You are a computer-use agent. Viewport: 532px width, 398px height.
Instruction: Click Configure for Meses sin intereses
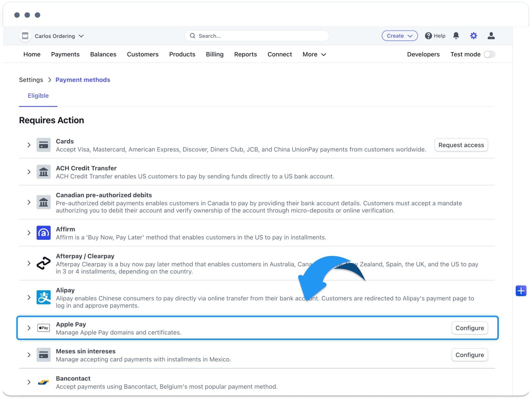tap(470, 355)
